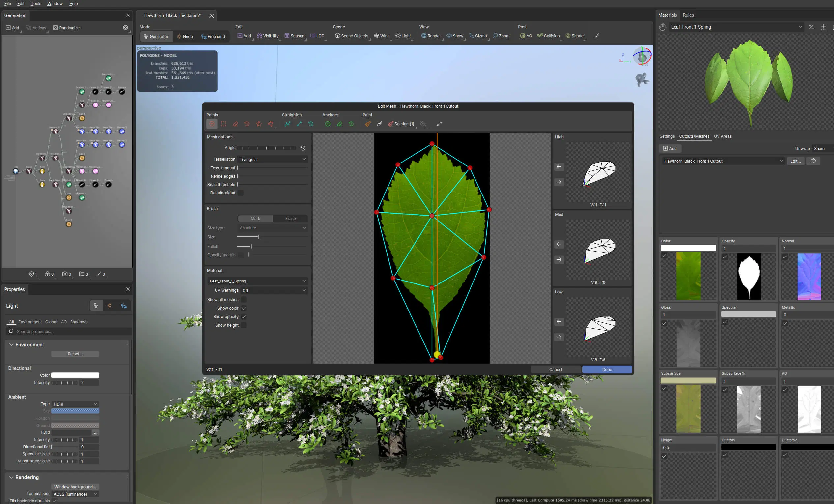Screen dimensions: 834x504
Task: Drag the Directional Intensity slider
Action: [x=64, y=382]
